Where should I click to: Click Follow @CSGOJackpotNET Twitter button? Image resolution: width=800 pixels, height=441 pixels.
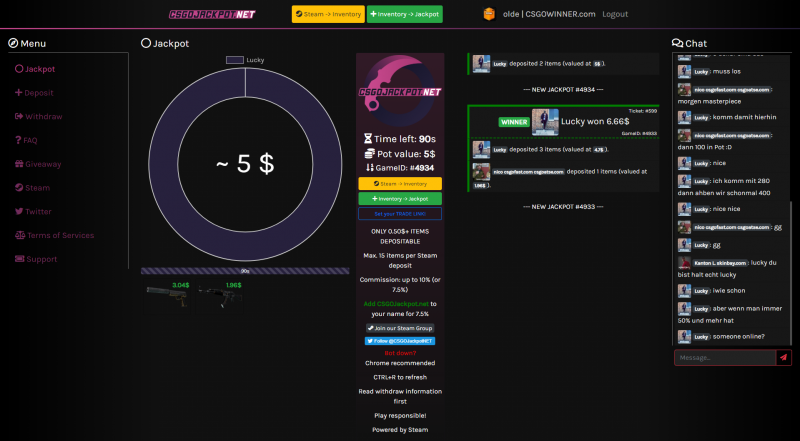coord(400,341)
